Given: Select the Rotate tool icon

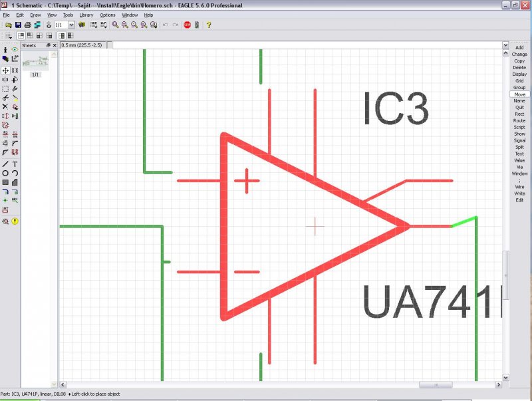Looking at the screenshot, I should tap(15, 79).
